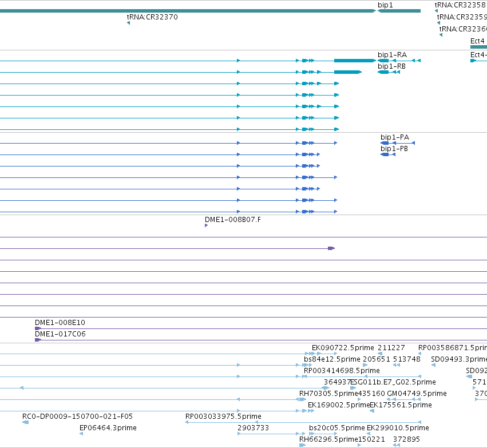Select the 435160 EST label
The image size is (487, 448).
coord(371,394)
